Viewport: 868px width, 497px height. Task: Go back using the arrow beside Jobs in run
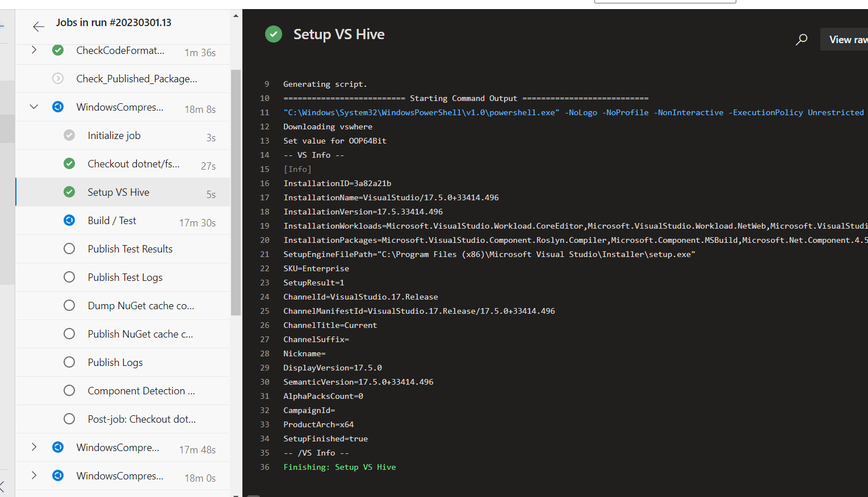[38, 26]
